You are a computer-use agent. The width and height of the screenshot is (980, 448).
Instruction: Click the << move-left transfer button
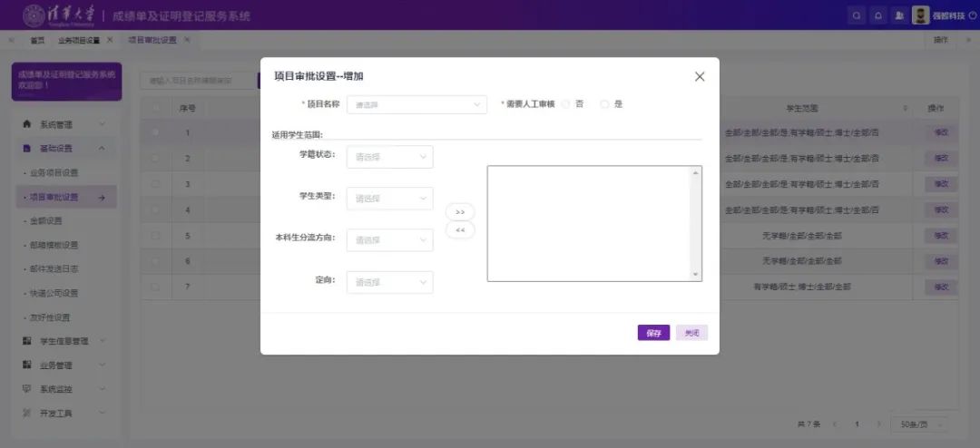[460, 230]
